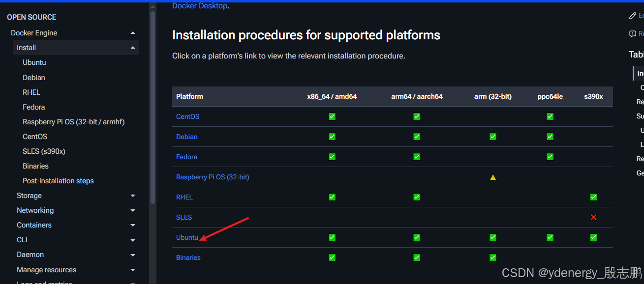Image resolution: width=644 pixels, height=284 pixels.
Task: Click CentOS x86_64 green checkmark
Action: [x=332, y=116]
